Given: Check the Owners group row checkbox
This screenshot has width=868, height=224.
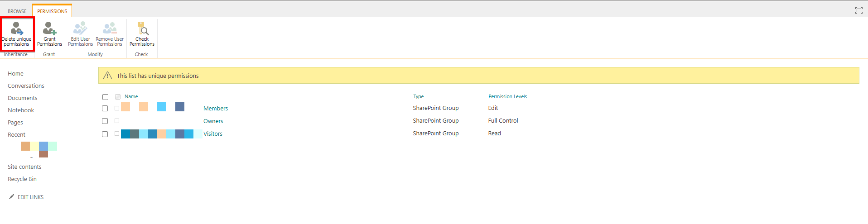Looking at the screenshot, I should (105, 121).
